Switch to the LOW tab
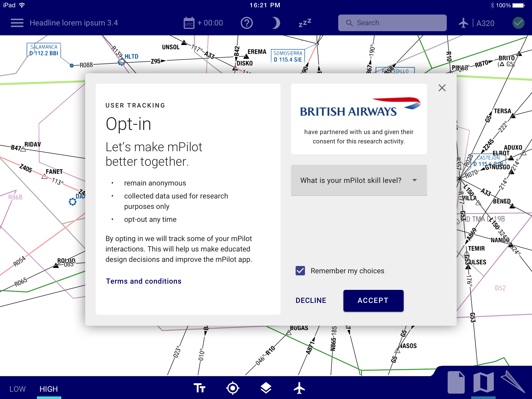 (x=17, y=389)
